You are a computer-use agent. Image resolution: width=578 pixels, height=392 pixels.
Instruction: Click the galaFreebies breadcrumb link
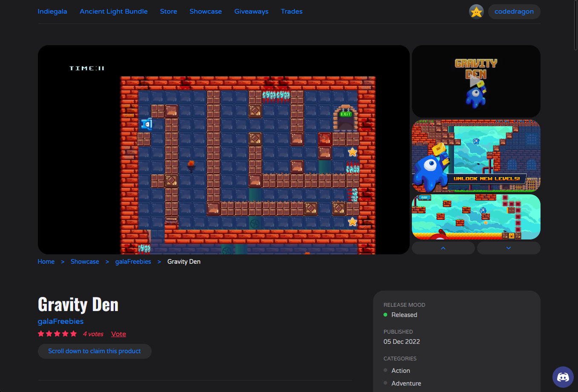(x=133, y=262)
